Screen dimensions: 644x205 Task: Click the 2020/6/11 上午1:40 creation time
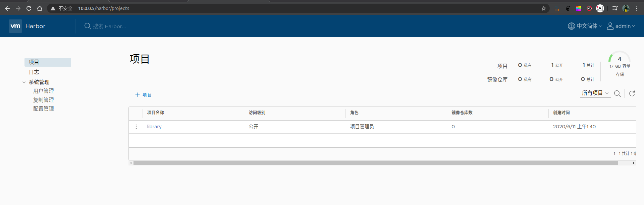[574, 127]
